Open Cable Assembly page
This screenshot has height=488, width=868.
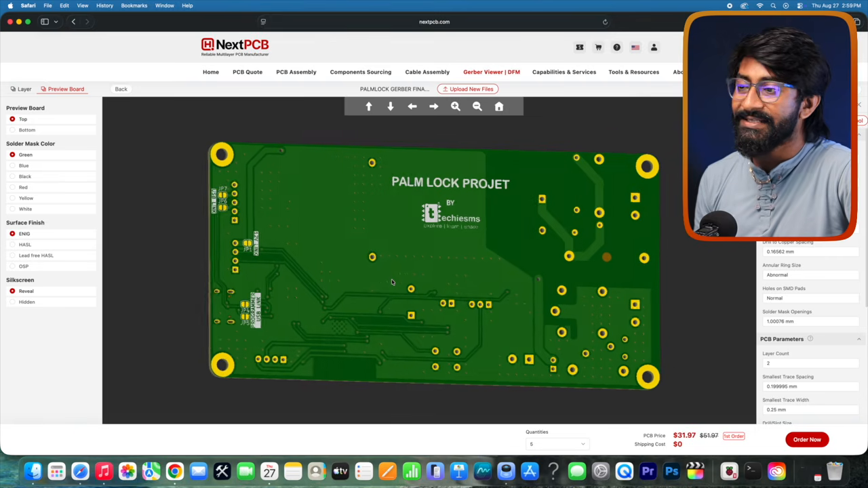point(427,72)
